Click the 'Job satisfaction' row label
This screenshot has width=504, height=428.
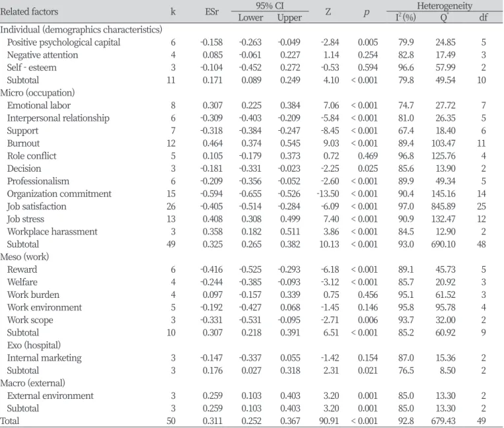click(36, 206)
